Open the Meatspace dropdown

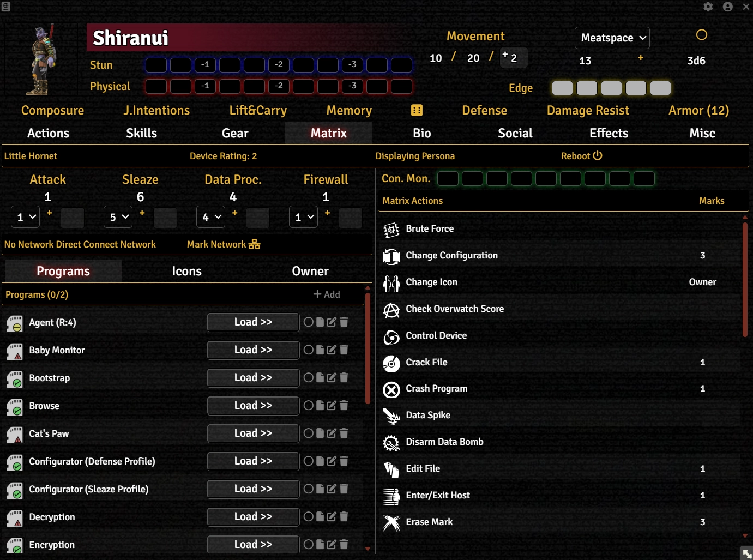click(x=612, y=38)
